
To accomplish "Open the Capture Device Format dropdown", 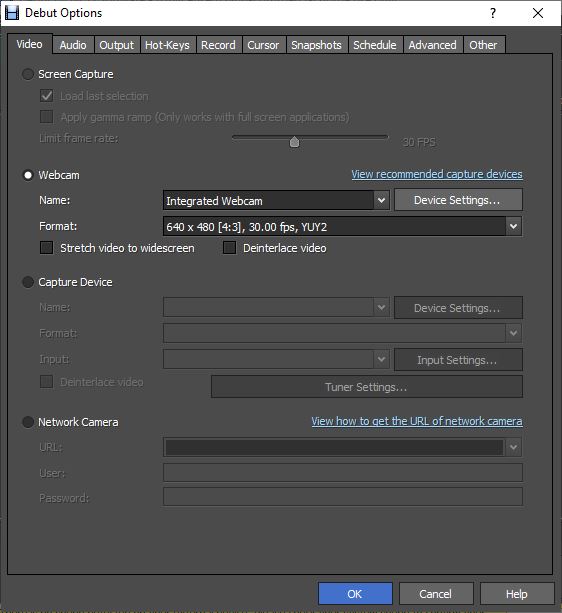I will click(342, 333).
